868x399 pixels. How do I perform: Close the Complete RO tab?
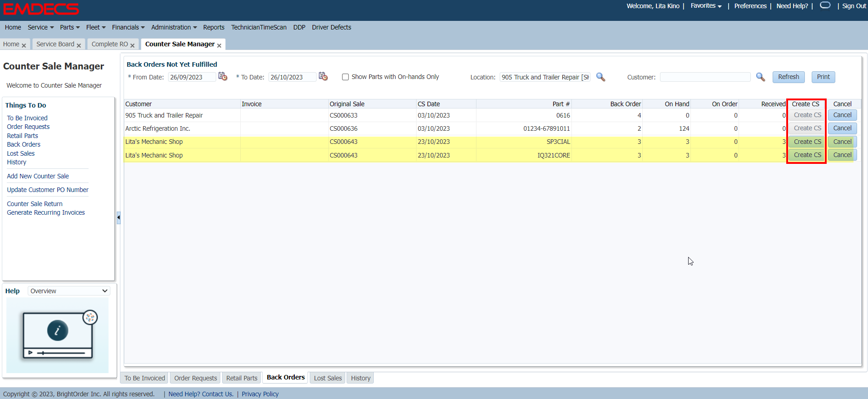[x=133, y=45]
